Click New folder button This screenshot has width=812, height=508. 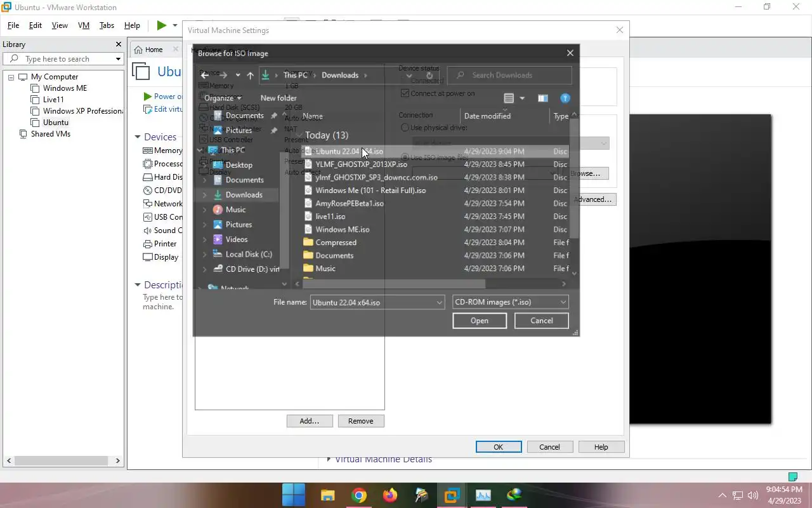pos(278,98)
